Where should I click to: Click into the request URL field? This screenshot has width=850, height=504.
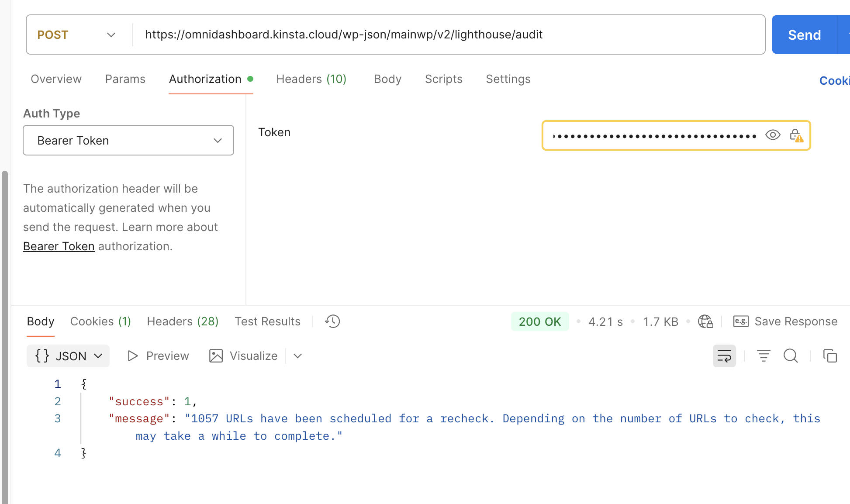coord(437,35)
